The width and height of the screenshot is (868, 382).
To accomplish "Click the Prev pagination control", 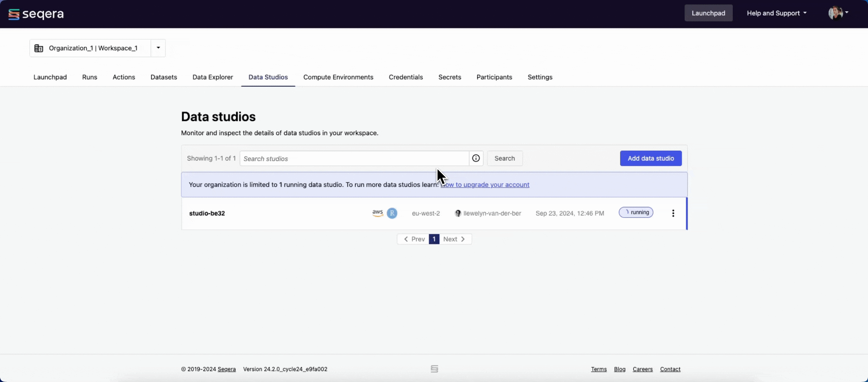I will pos(414,239).
